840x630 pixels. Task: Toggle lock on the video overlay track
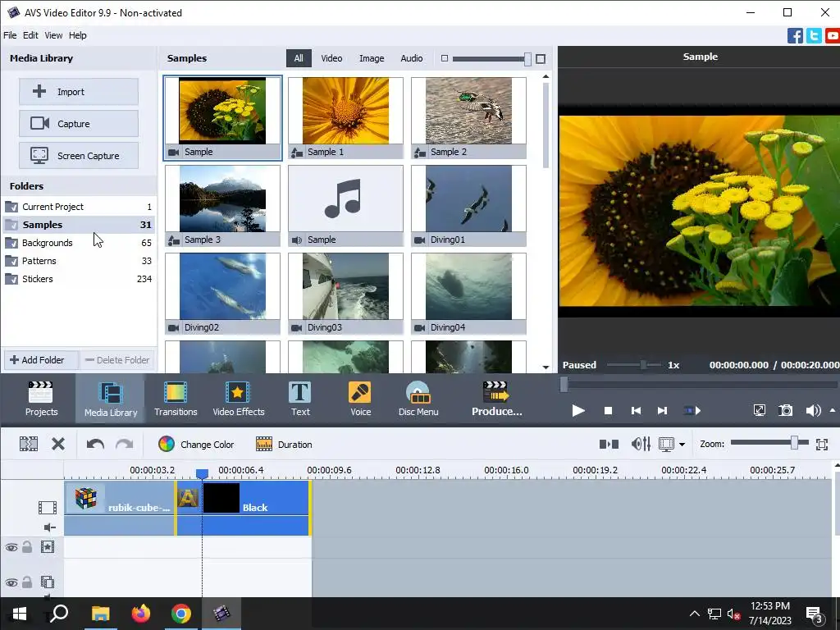tap(27, 582)
